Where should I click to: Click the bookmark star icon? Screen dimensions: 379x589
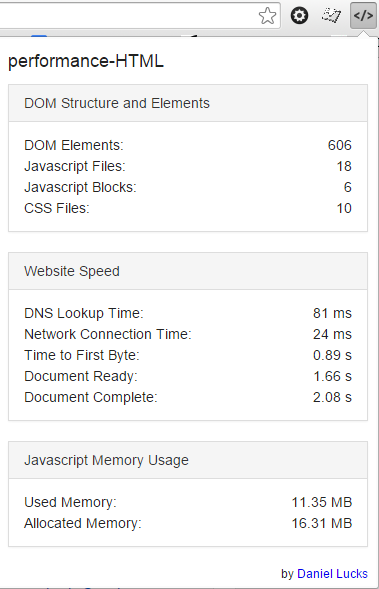pyautogui.click(x=267, y=16)
